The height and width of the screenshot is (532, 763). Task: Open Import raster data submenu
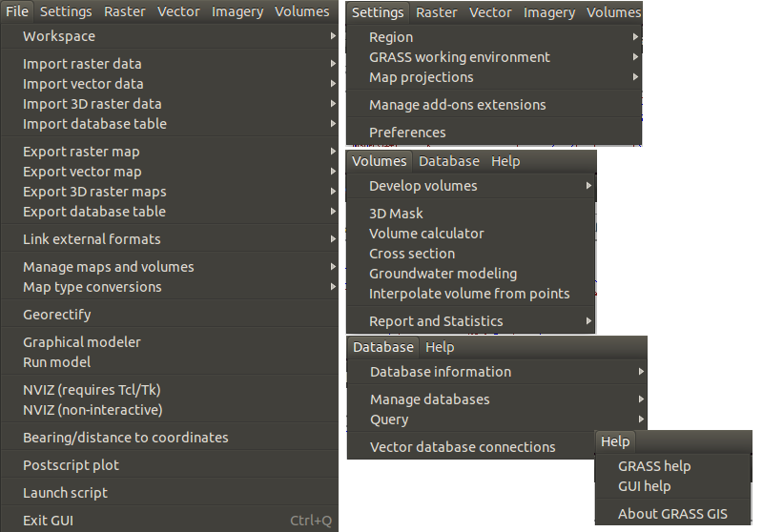[x=170, y=64]
